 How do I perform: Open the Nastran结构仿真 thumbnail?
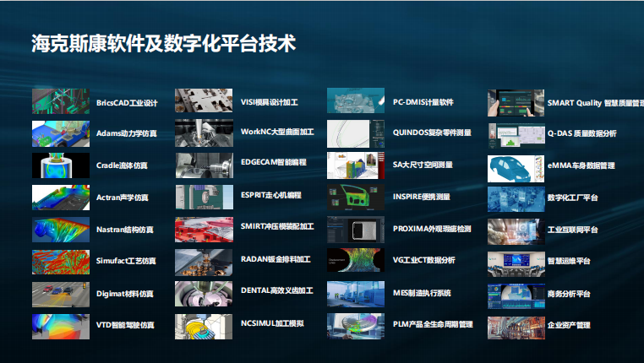click(x=61, y=230)
